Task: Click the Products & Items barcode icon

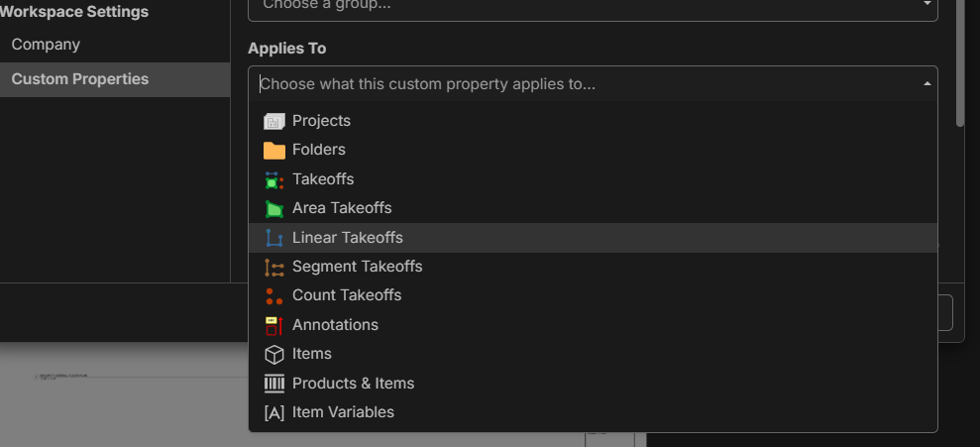Action: 274,384
